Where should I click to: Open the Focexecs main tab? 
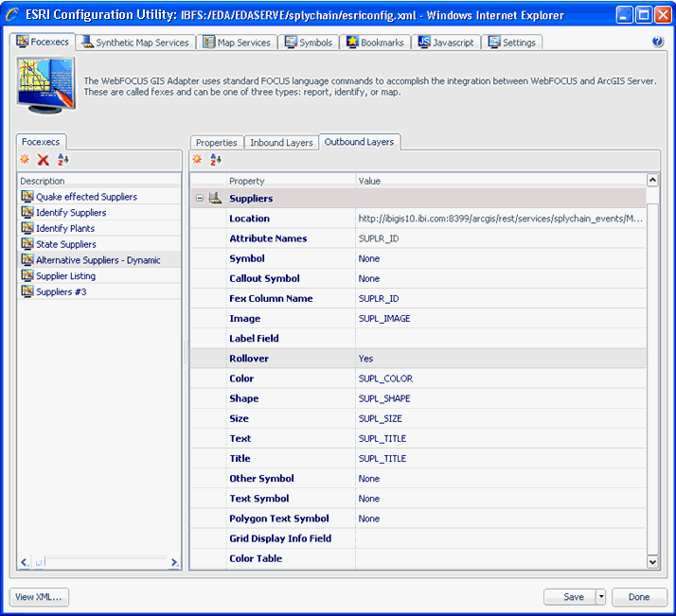click(43, 42)
